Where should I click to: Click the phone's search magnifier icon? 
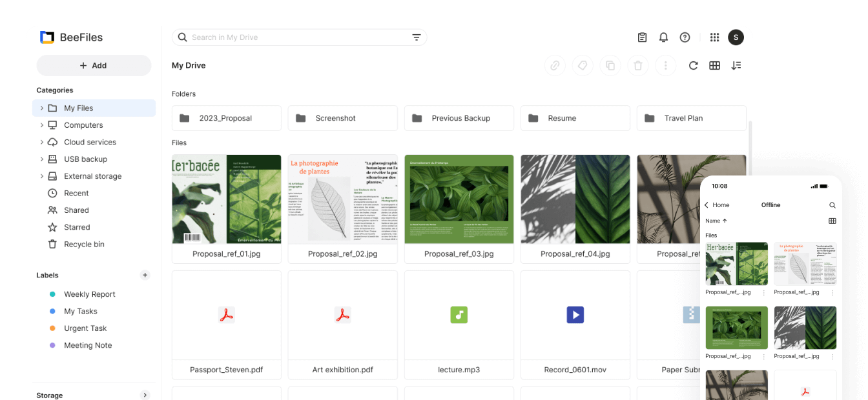pyautogui.click(x=832, y=205)
